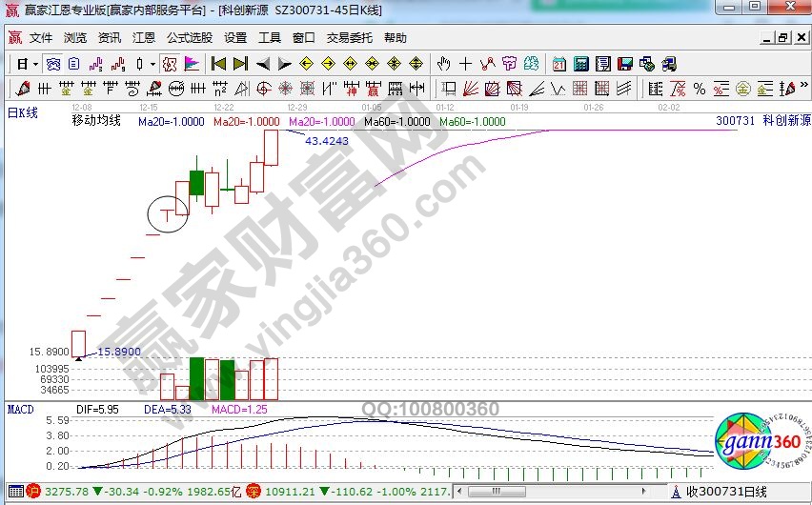Click the 移动均线 indicator label
Screen dimensions: 812x505
[96, 121]
